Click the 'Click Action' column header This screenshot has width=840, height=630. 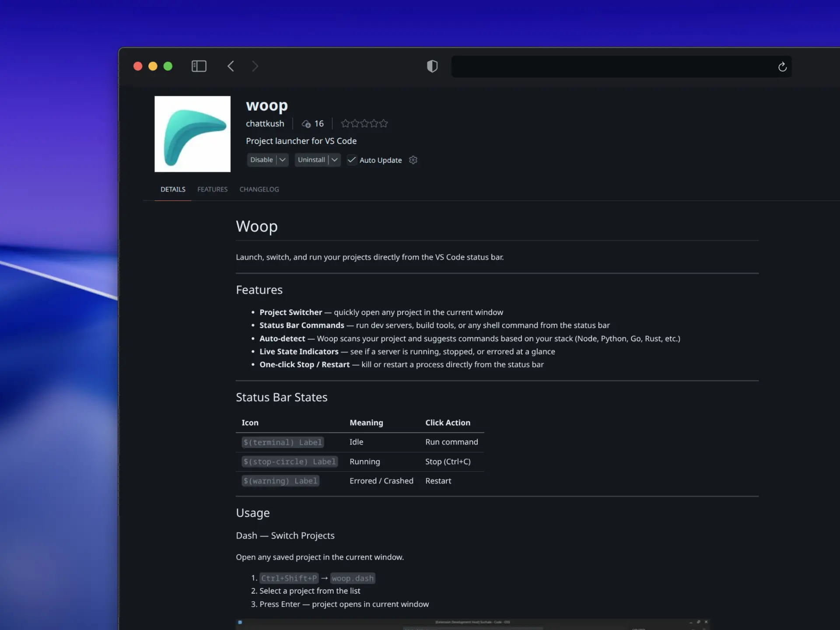[x=448, y=423]
